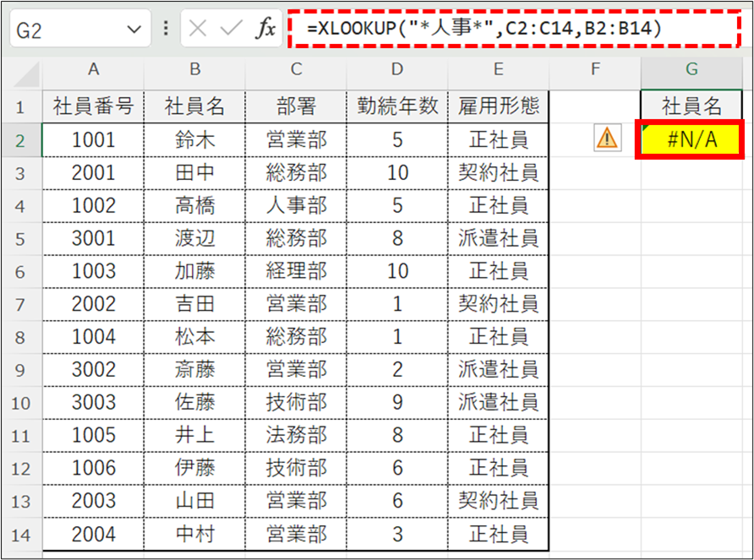Click cell containing employee number 3003
The width and height of the screenshot is (754, 560).
click(x=93, y=403)
